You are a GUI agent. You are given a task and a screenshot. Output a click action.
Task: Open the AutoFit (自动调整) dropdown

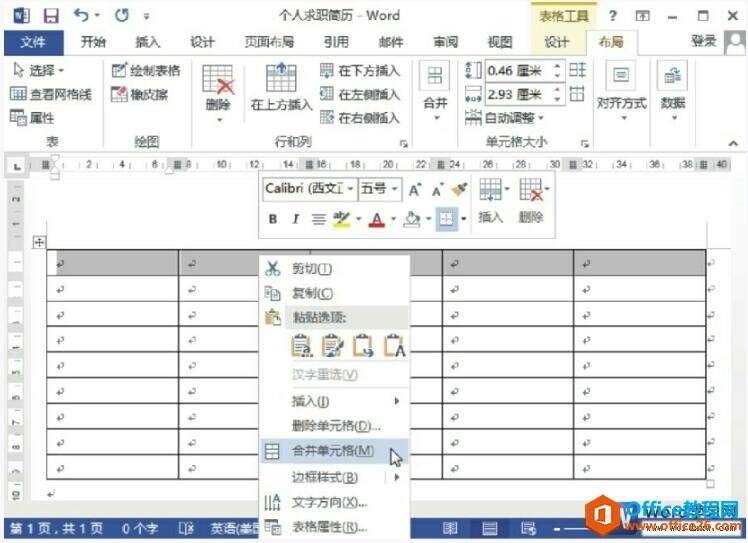[x=505, y=117]
